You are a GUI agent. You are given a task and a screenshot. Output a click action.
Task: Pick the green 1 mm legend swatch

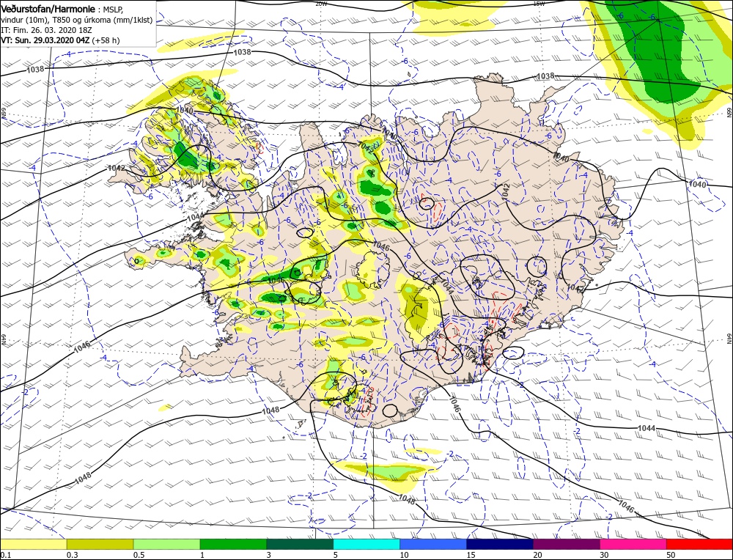coord(233,544)
